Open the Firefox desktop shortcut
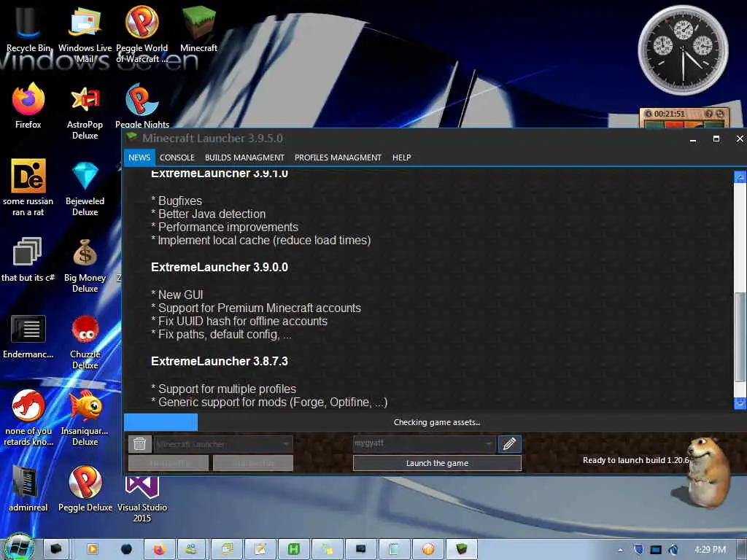The width and height of the screenshot is (747, 560). pos(28,106)
